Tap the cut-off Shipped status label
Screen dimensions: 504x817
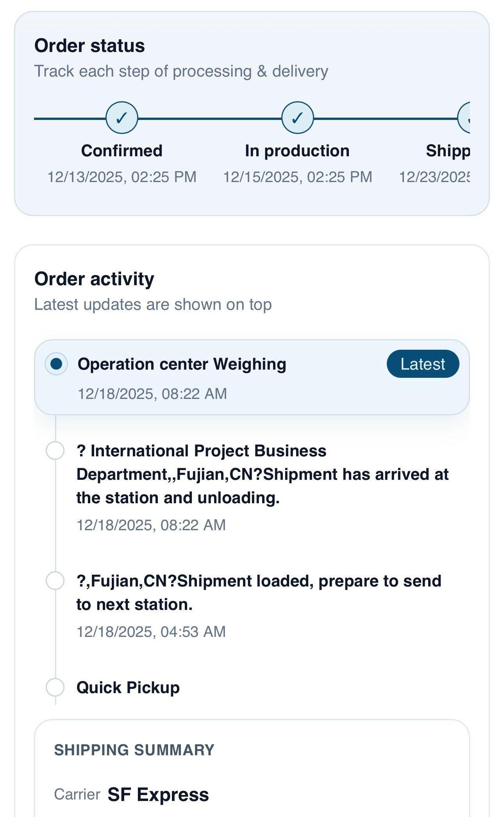tap(448, 151)
